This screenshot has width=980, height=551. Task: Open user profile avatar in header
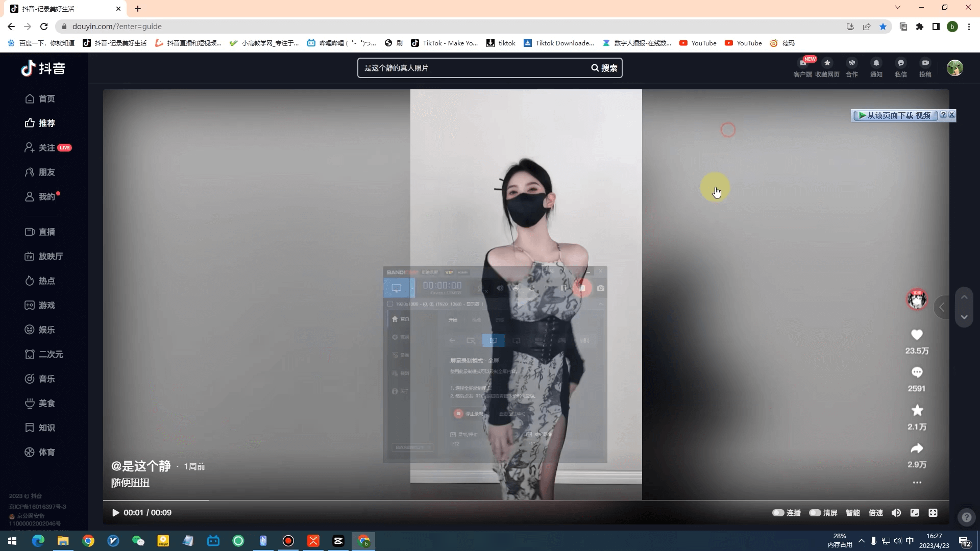click(x=954, y=68)
